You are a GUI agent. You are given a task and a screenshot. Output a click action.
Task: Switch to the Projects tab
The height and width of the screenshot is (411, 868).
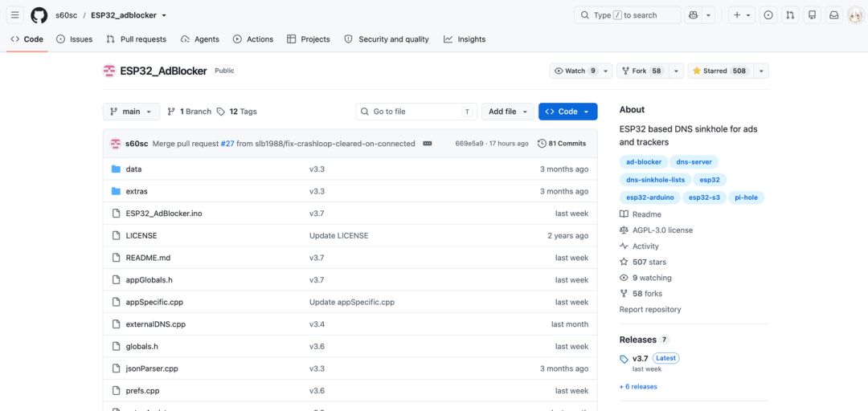(x=309, y=39)
